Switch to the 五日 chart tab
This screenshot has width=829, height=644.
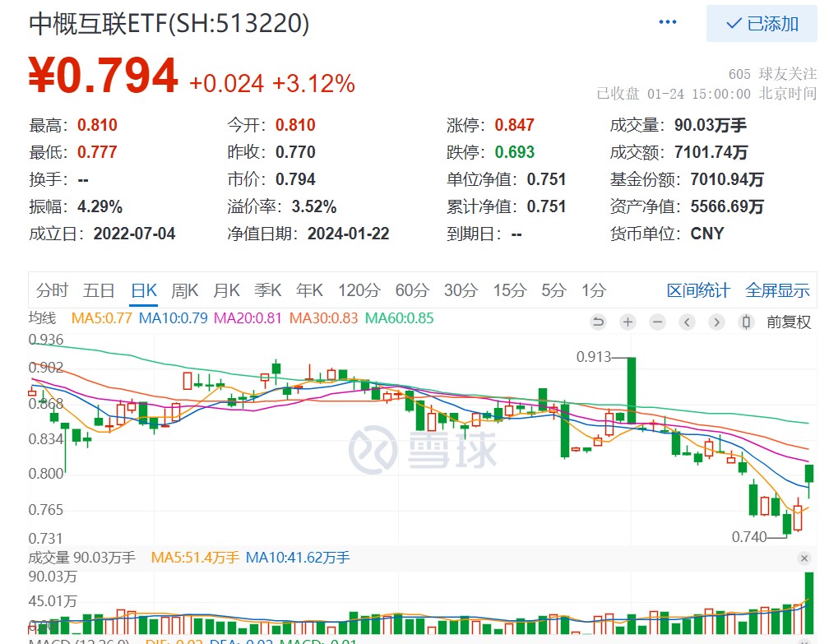pos(99,290)
